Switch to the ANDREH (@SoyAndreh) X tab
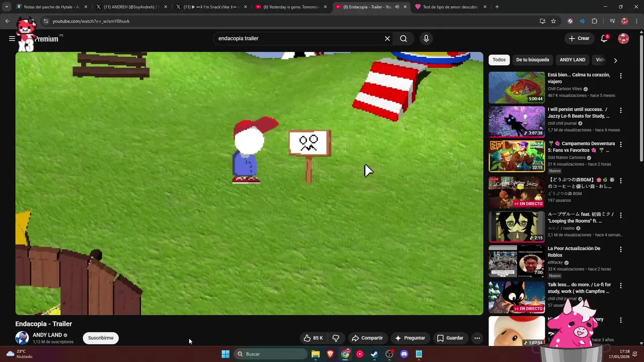This screenshot has height=362, width=644. tap(131, 7)
